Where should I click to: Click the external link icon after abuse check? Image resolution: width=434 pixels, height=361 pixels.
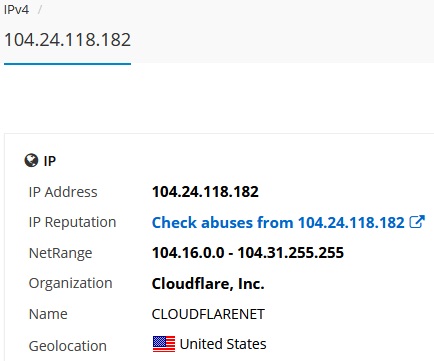417,222
